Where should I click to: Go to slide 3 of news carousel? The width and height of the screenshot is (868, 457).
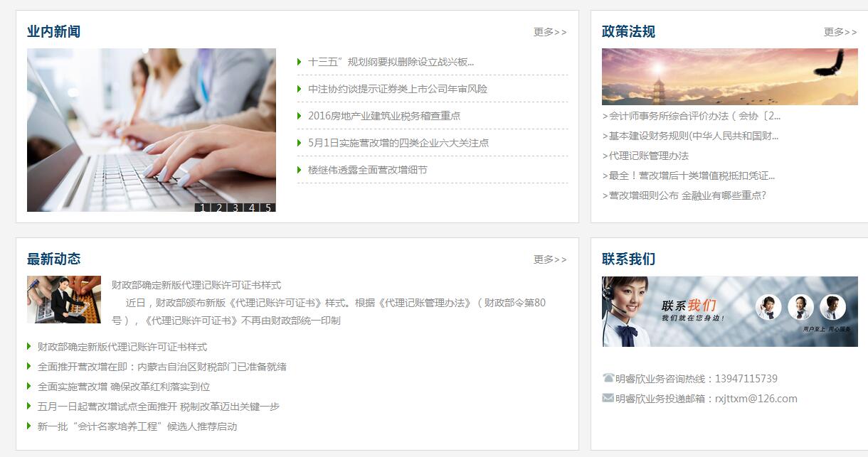tap(235, 208)
